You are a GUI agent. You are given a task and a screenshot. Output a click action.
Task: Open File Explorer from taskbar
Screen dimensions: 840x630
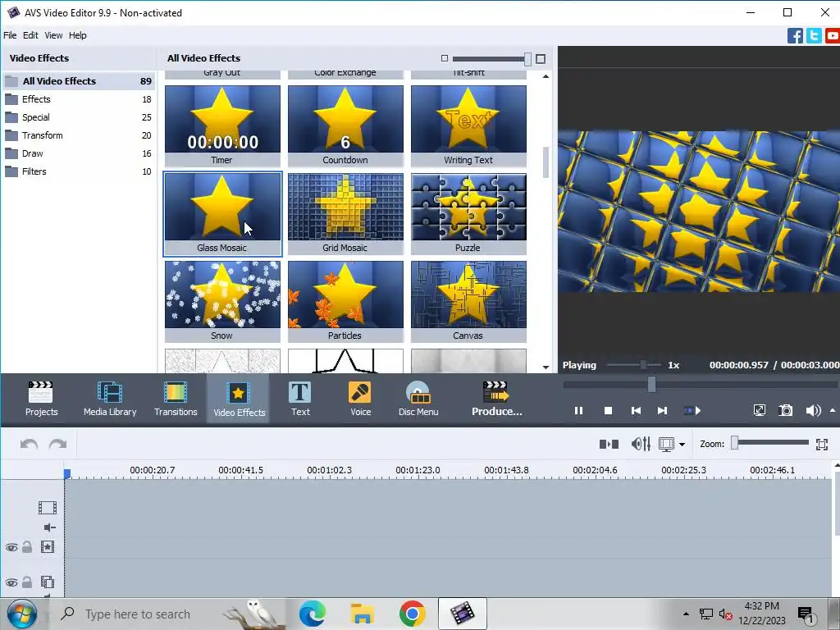[x=362, y=614]
